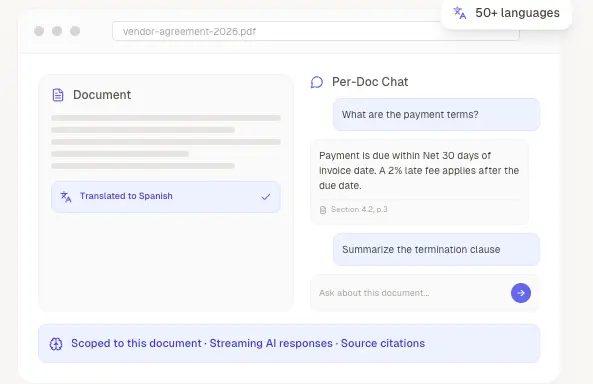Click the 50+ languages badge text
This screenshot has width=593, height=384.
coord(517,13)
